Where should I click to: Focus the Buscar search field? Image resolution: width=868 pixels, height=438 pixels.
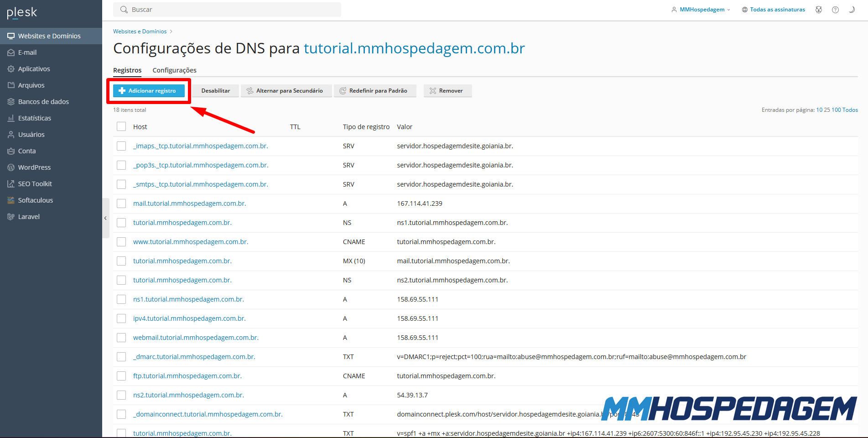point(227,10)
